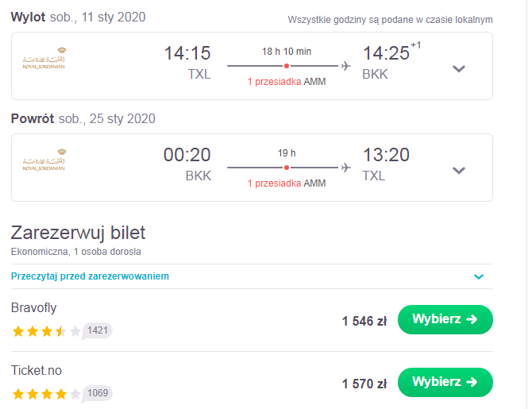The width and height of the screenshot is (532, 409).
Task: Expand return flight details chevron
Action: point(458,171)
